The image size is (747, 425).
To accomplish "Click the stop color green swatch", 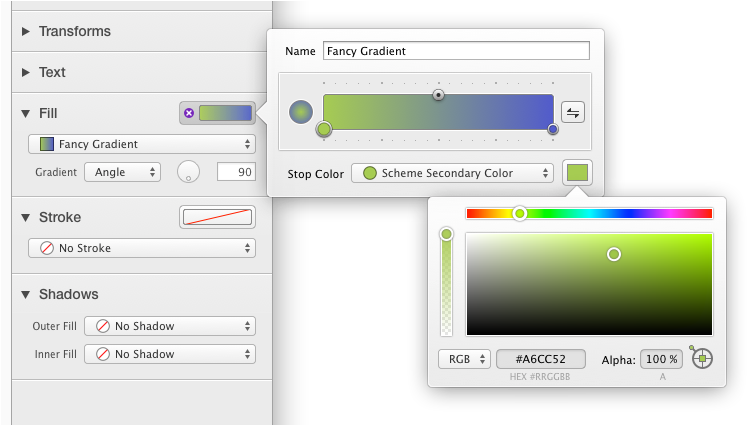I will (x=577, y=173).
